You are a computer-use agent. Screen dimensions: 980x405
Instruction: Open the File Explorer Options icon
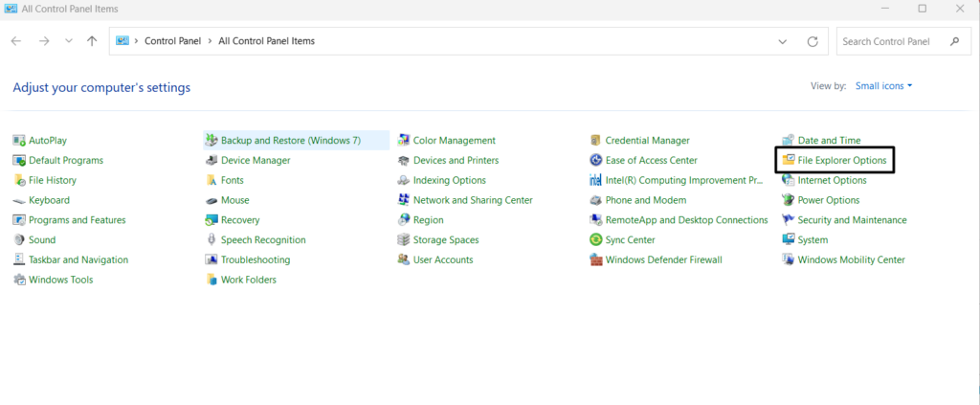[x=789, y=161]
